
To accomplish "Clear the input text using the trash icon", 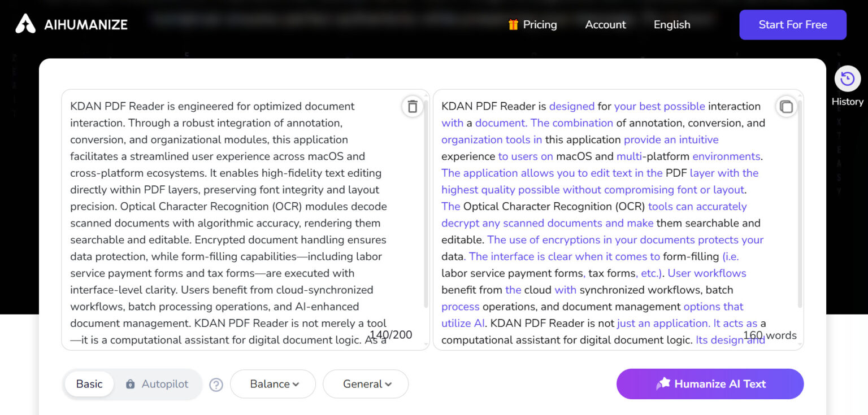I will (x=412, y=106).
